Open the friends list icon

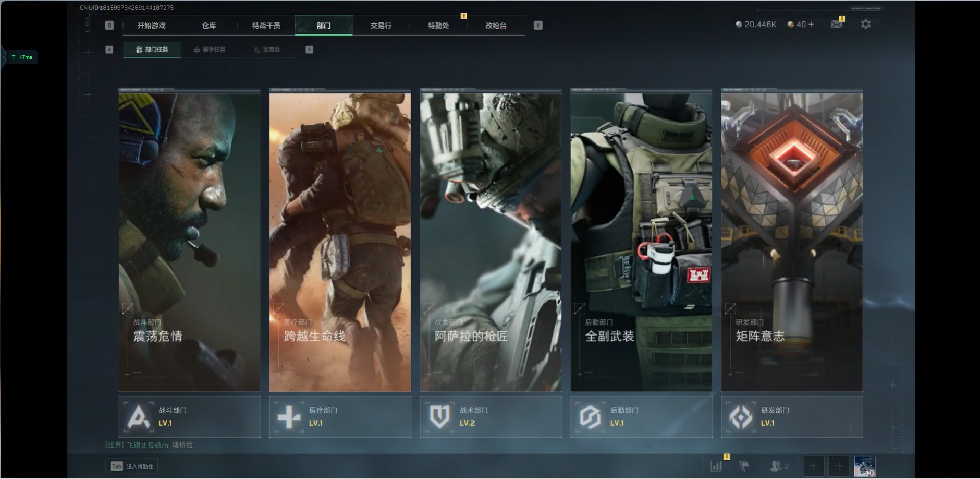pos(777,466)
